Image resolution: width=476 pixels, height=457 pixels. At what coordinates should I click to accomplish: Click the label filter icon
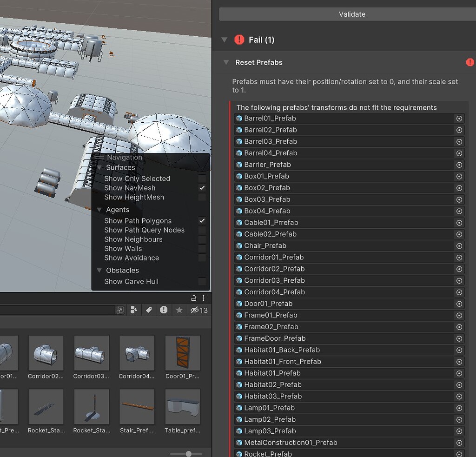[x=149, y=310]
